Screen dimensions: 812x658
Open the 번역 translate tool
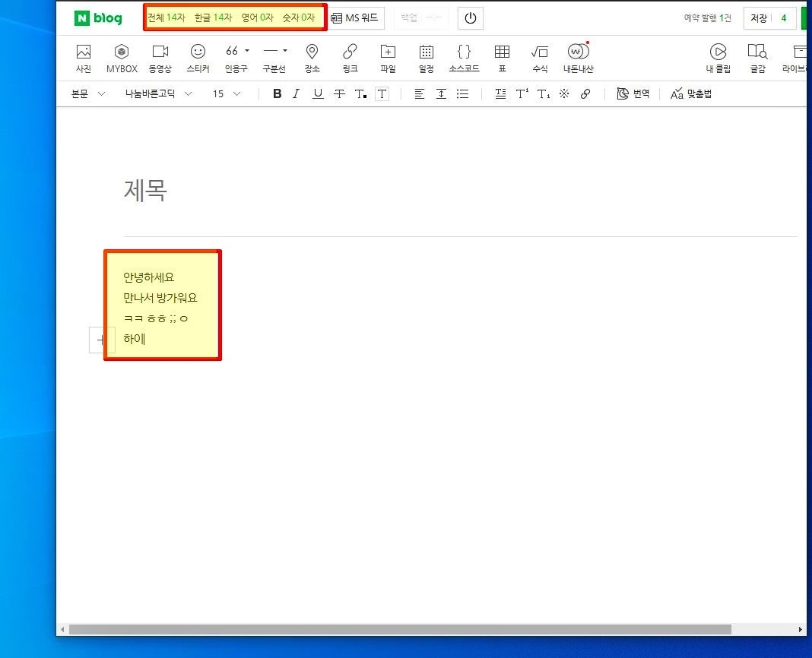(633, 93)
